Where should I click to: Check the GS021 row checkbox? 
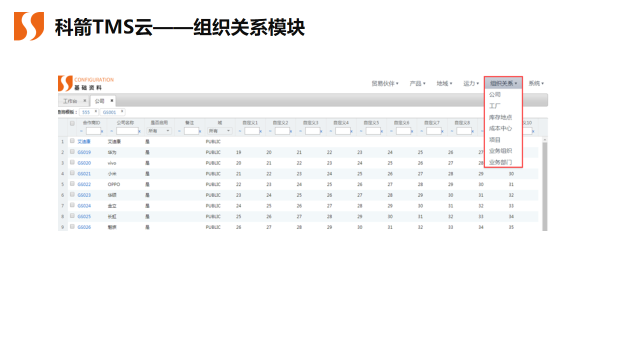(72, 173)
